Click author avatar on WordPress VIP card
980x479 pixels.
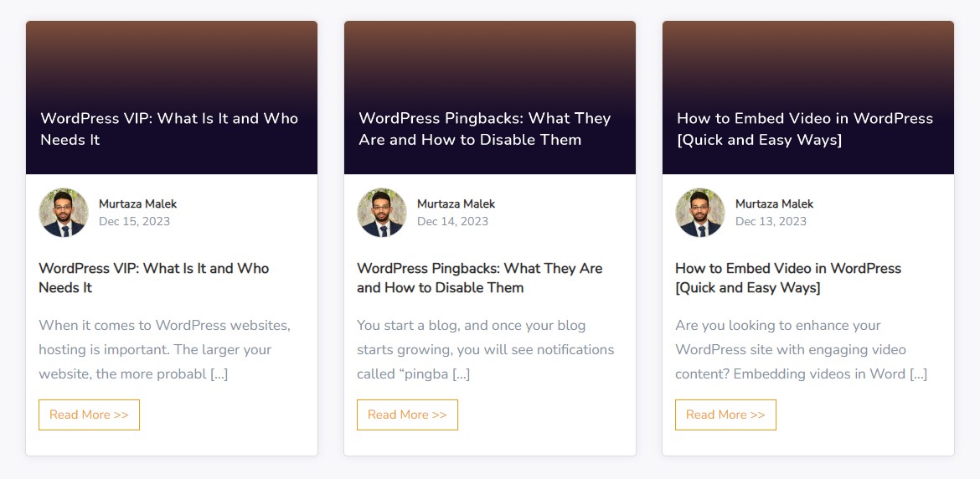pos(64,213)
